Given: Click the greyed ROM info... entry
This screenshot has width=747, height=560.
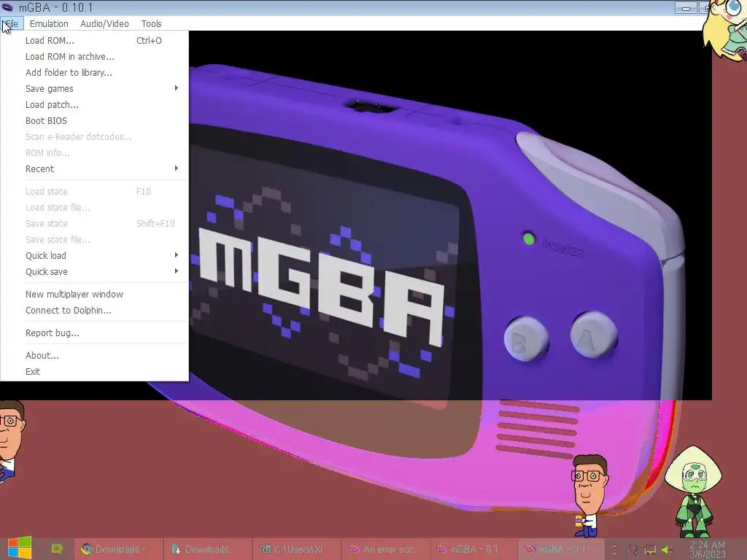Looking at the screenshot, I should tap(94, 153).
